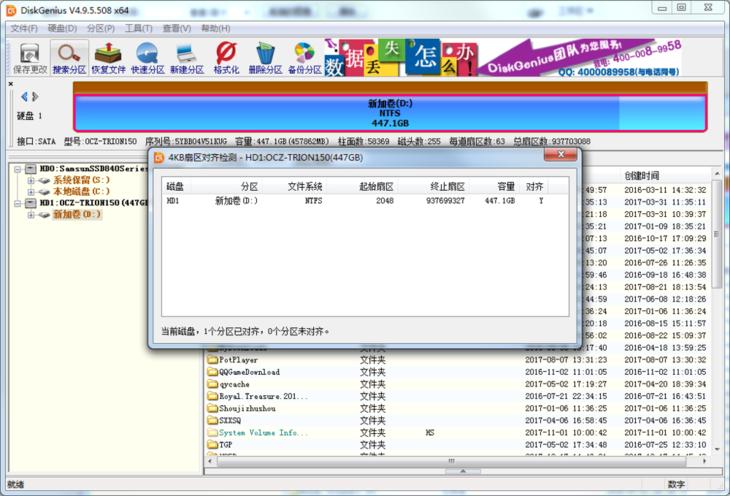Close the disk map pane with small x
This screenshot has height=496, width=730.
coord(11,84)
